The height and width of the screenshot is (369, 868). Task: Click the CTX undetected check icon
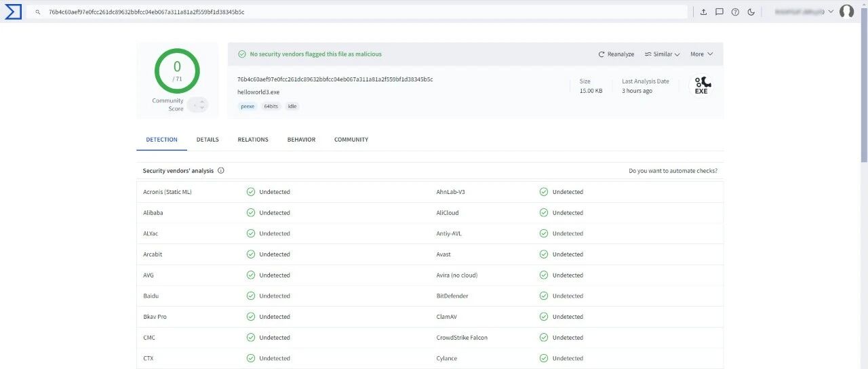pyautogui.click(x=251, y=358)
